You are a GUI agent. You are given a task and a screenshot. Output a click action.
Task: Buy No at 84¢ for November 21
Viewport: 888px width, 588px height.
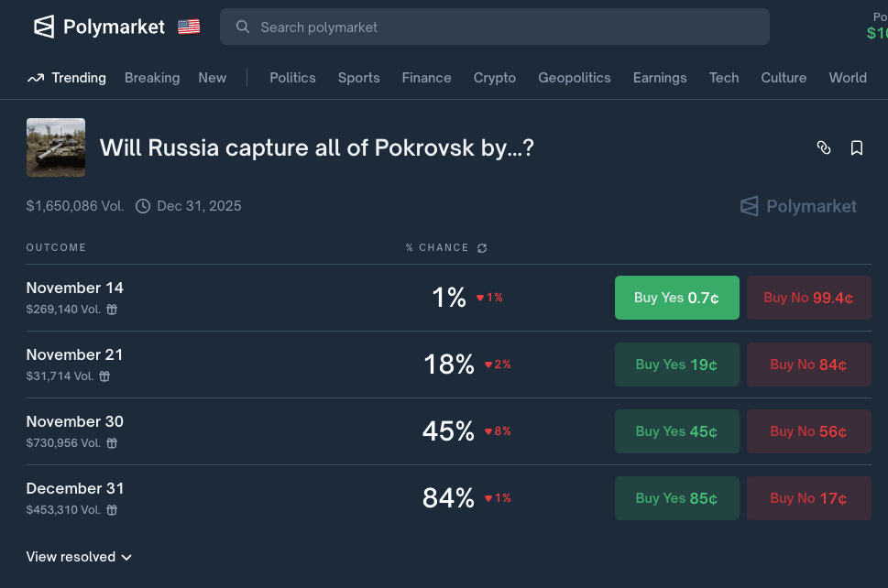pyautogui.click(x=808, y=365)
